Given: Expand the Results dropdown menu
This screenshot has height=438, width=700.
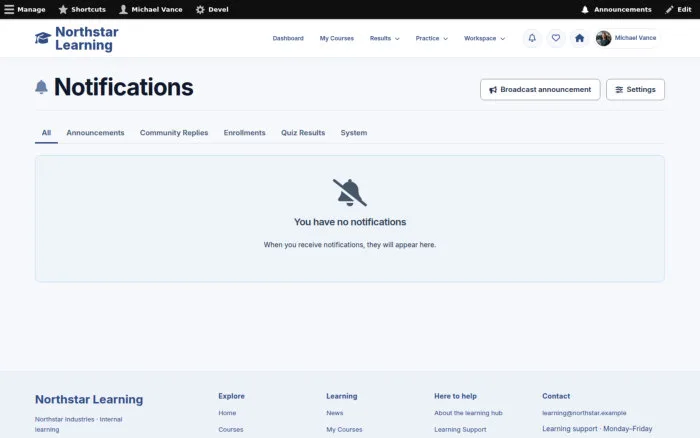Looking at the screenshot, I should click(384, 38).
